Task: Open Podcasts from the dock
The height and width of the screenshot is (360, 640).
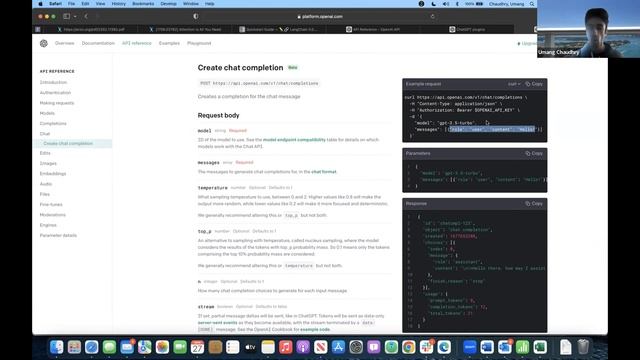Action: coord(303,347)
